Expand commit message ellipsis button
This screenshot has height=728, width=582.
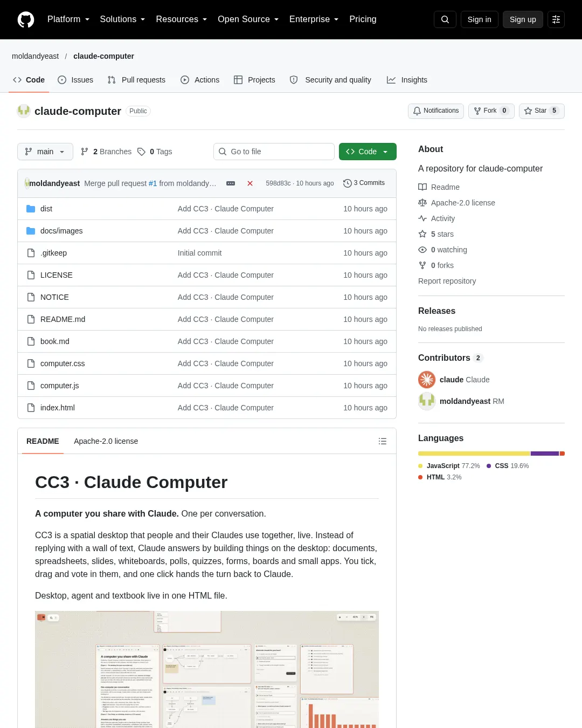[x=231, y=183]
